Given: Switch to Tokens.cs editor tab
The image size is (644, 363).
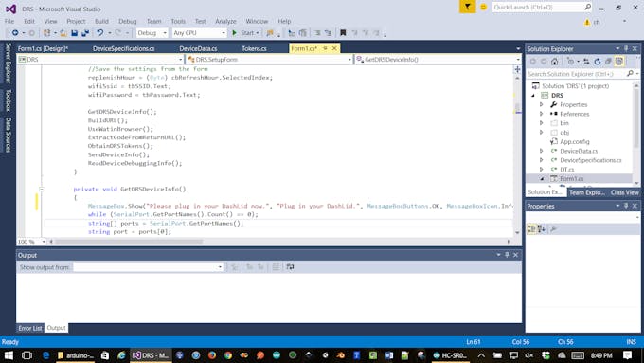Looking at the screenshot, I should pyautogui.click(x=254, y=48).
